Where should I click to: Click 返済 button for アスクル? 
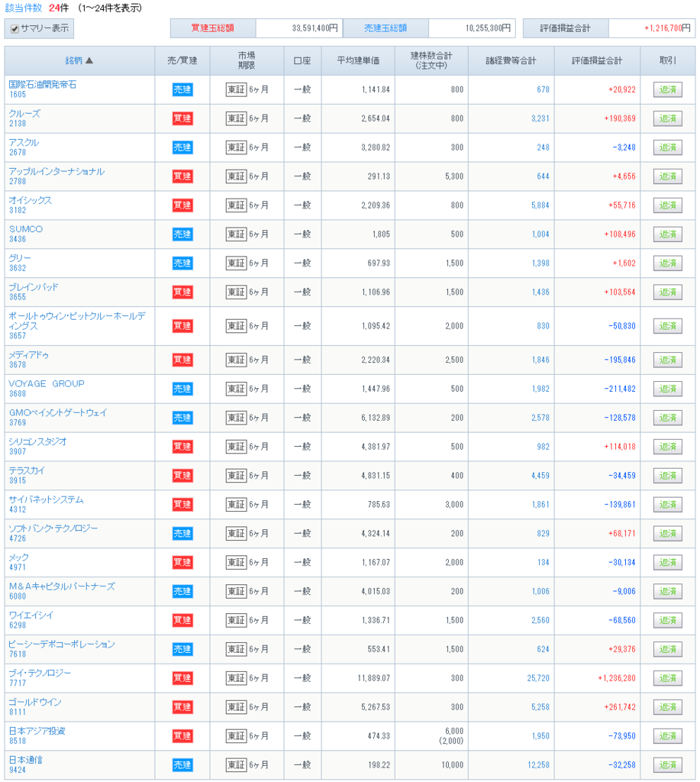(x=668, y=147)
